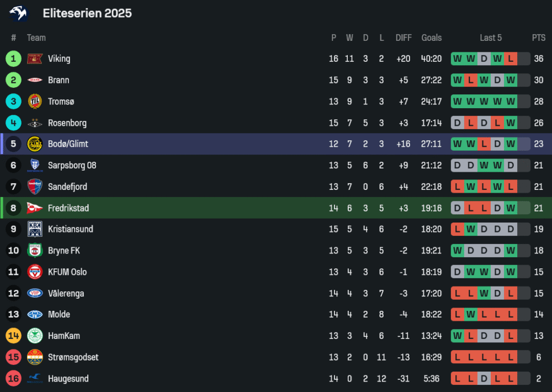Open the Eliteserien 2025 title
Screen dimensions: 552x392
tap(87, 13)
